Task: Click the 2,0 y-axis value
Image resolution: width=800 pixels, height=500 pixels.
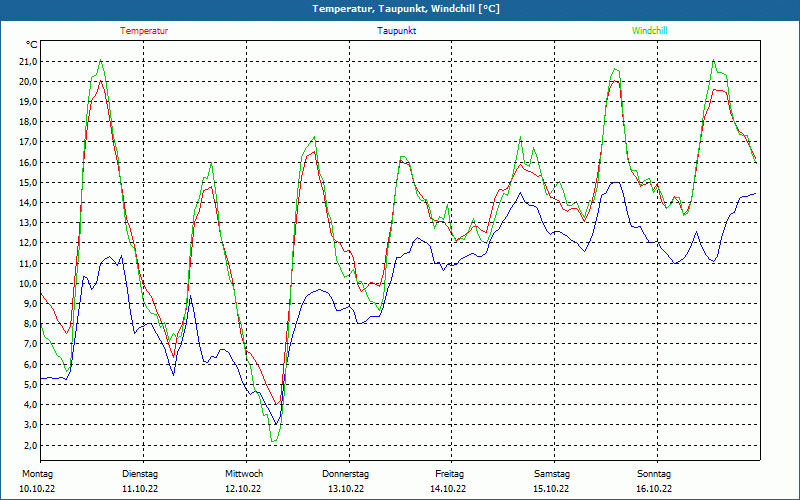Action: pyautogui.click(x=30, y=445)
